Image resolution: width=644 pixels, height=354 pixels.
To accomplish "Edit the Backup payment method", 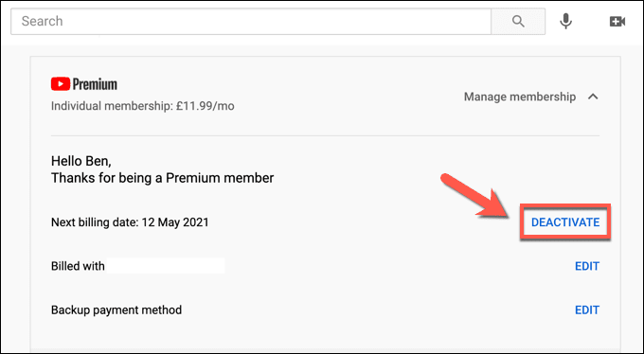I will pos(587,310).
